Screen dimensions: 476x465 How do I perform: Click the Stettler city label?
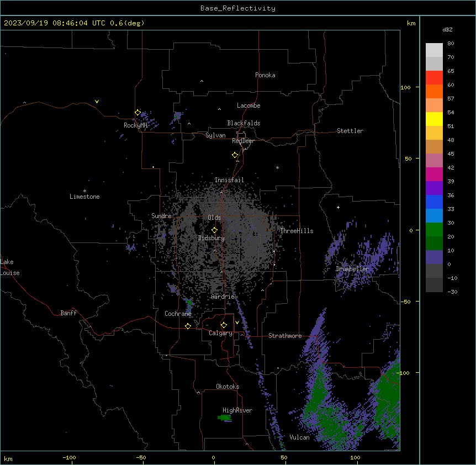pos(350,131)
